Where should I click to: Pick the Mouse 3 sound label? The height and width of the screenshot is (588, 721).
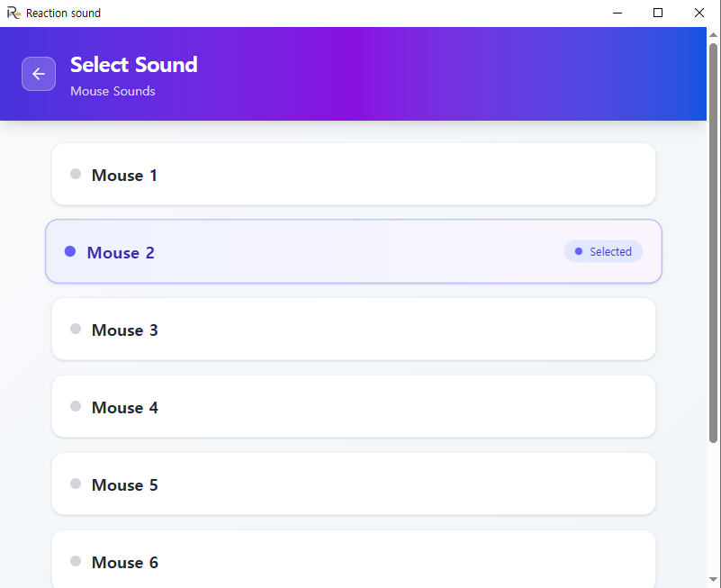click(x=124, y=330)
